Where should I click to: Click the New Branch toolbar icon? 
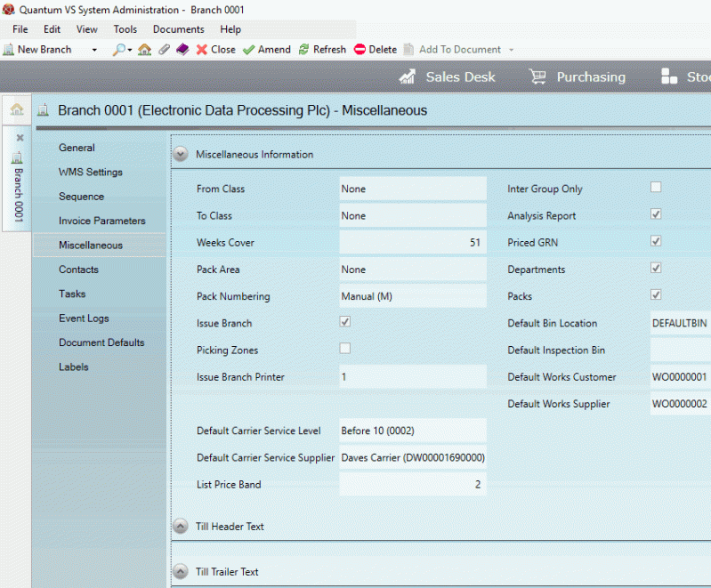pyautogui.click(x=8, y=50)
